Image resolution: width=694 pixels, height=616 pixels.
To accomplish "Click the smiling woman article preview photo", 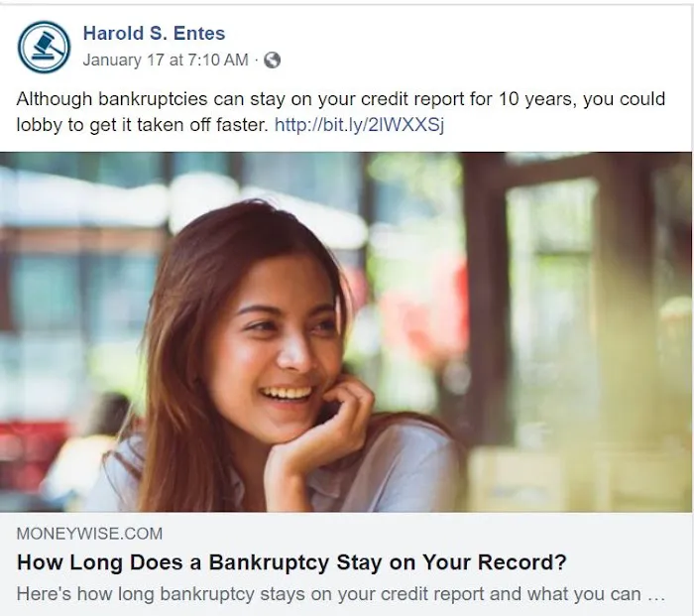I will [x=346, y=332].
